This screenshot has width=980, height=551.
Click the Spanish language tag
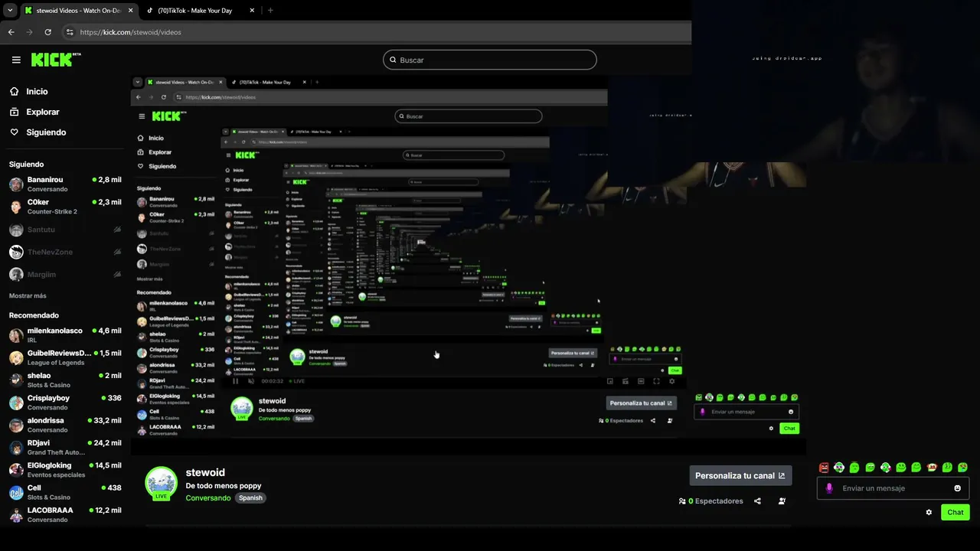pyautogui.click(x=250, y=497)
